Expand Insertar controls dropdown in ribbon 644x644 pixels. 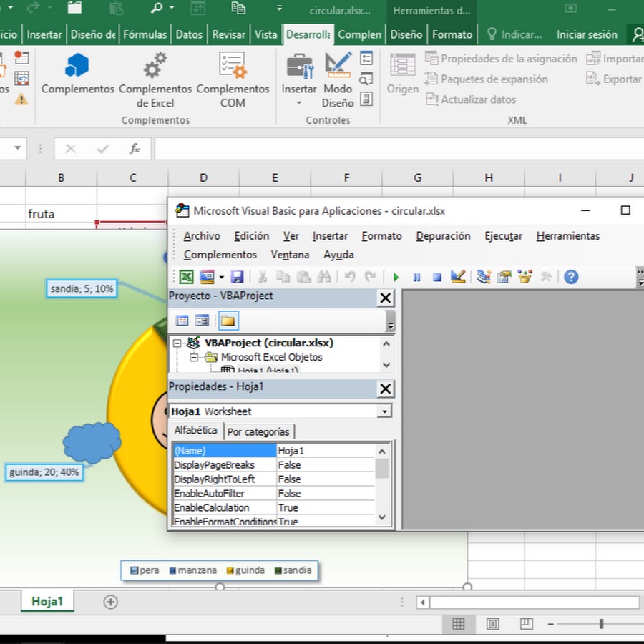tap(299, 103)
